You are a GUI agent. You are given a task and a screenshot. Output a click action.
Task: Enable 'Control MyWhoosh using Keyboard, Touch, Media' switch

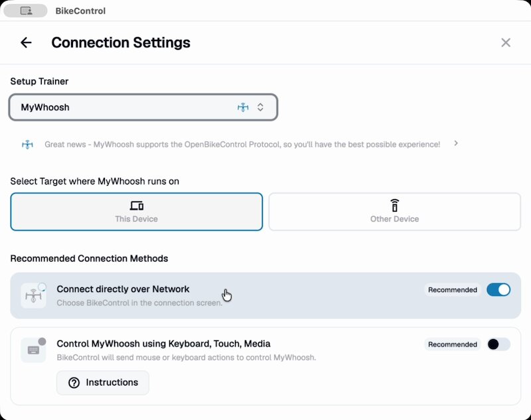pyautogui.click(x=498, y=344)
